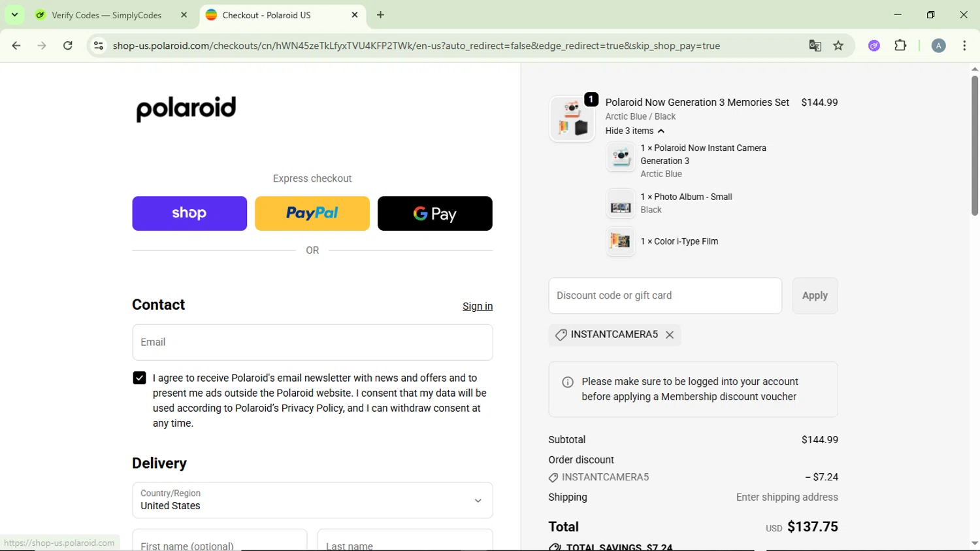Viewport: 980px width, 551px height.
Task: Click the quantity badge 1 on product image
Action: point(591,99)
